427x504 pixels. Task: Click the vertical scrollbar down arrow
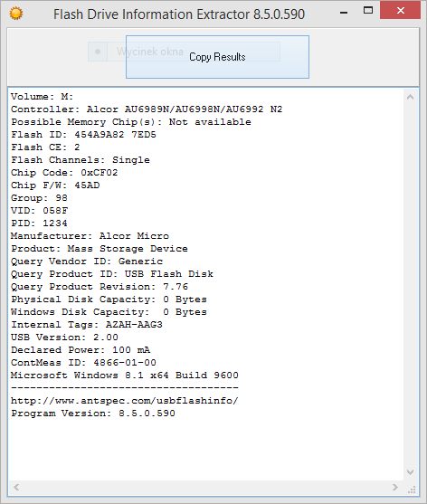pos(411,472)
